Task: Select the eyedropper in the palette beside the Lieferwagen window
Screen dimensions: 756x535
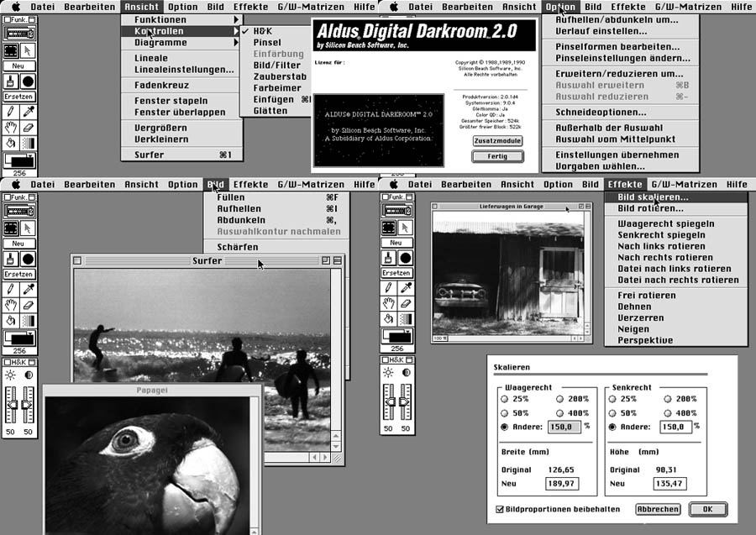Action: (x=406, y=288)
